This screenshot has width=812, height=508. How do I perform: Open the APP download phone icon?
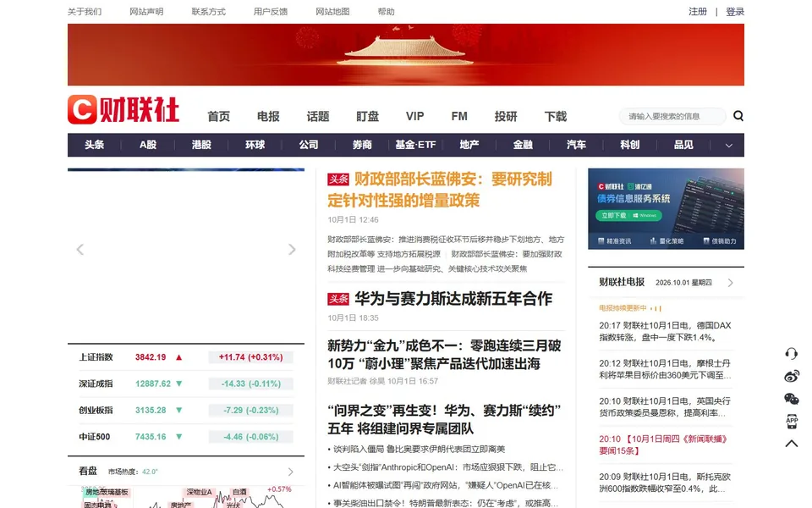tap(792, 421)
